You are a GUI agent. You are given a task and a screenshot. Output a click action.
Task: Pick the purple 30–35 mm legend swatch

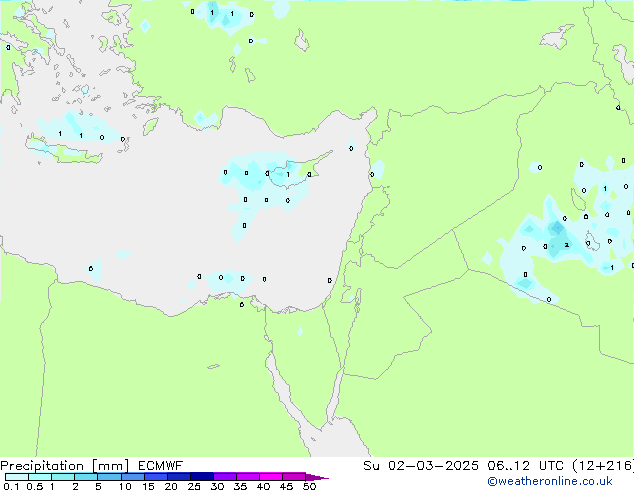(x=225, y=477)
